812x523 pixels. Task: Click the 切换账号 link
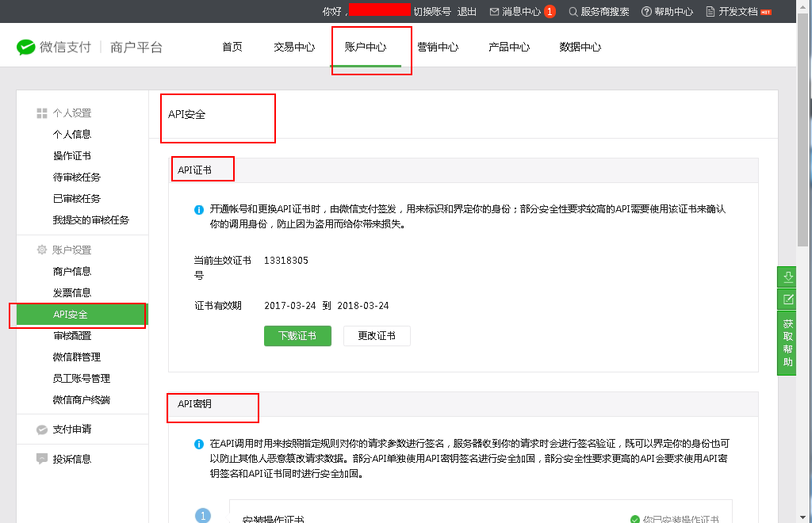point(432,12)
